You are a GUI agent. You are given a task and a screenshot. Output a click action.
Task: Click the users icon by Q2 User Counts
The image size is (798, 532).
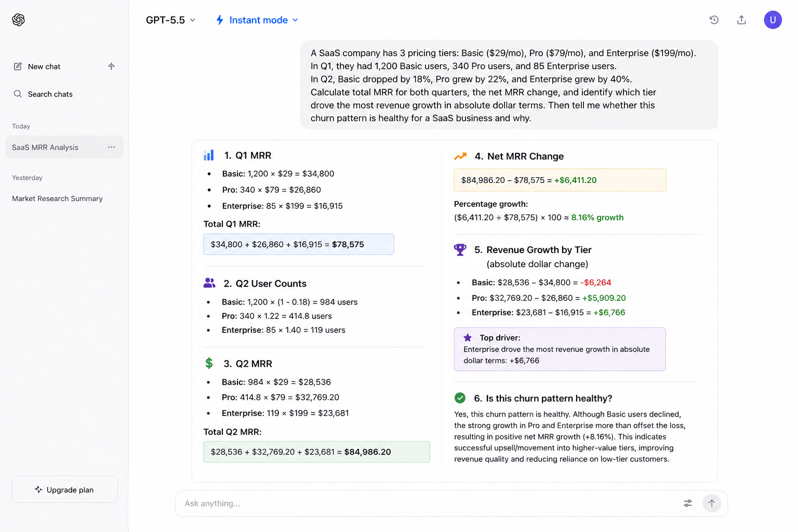click(x=209, y=283)
